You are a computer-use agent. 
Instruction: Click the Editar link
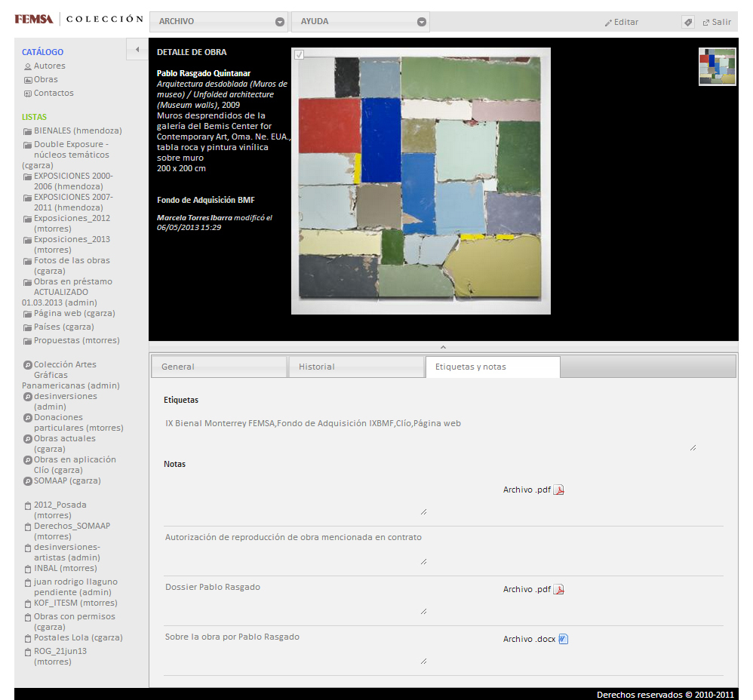[x=625, y=22]
